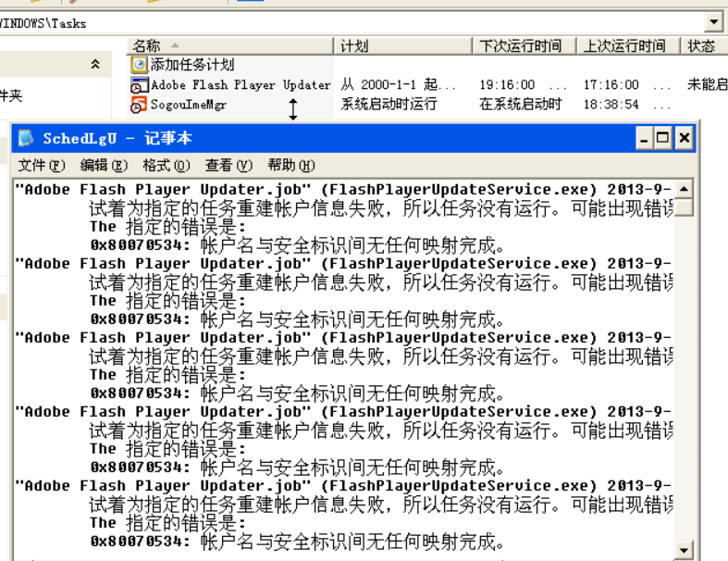The width and height of the screenshot is (728, 561).
Task: Collapse the left task pane section chevron
Action: coord(95,64)
